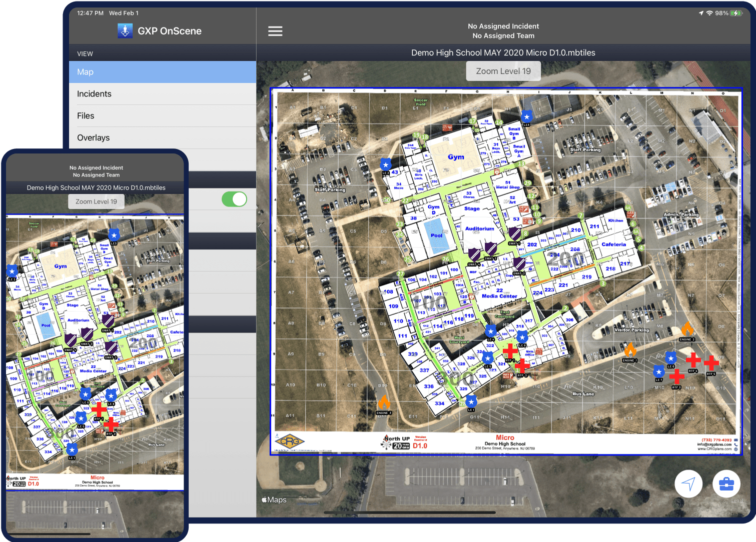Open the Files view

162,116
